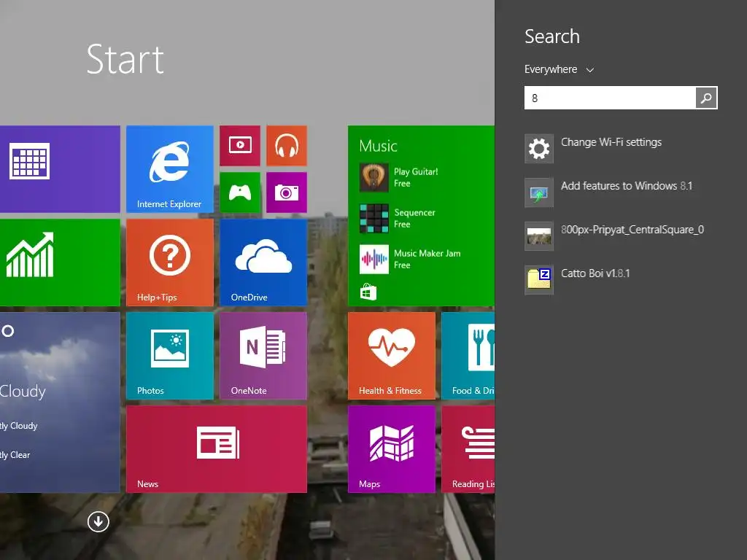
Task: Open the Photos tile
Action: click(169, 356)
